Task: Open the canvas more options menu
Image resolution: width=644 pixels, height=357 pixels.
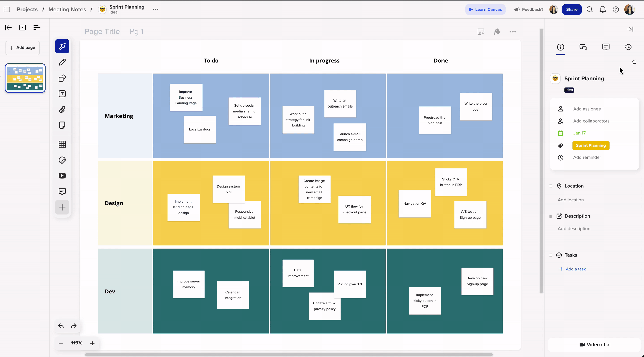Action: (513, 32)
